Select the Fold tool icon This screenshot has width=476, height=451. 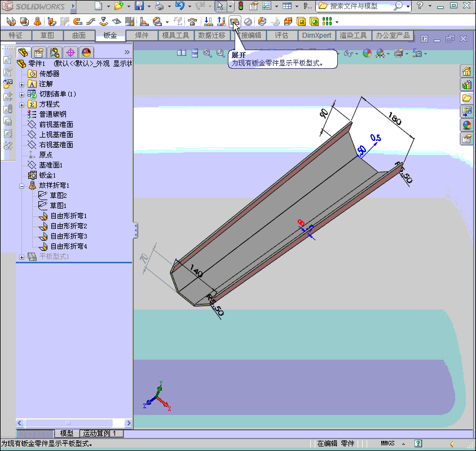tap(221, 21)
